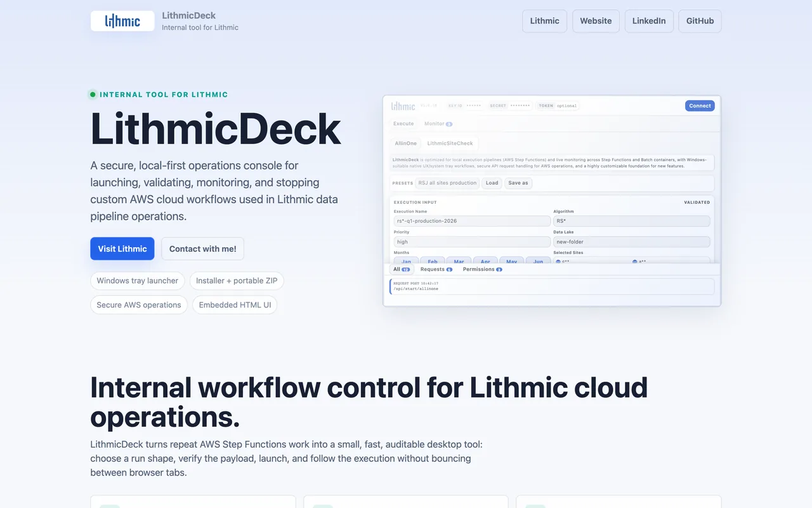The image size is (812, 508).
Task: Click the 'Internal workflow control' section heading
Action: tap(369, 402)
